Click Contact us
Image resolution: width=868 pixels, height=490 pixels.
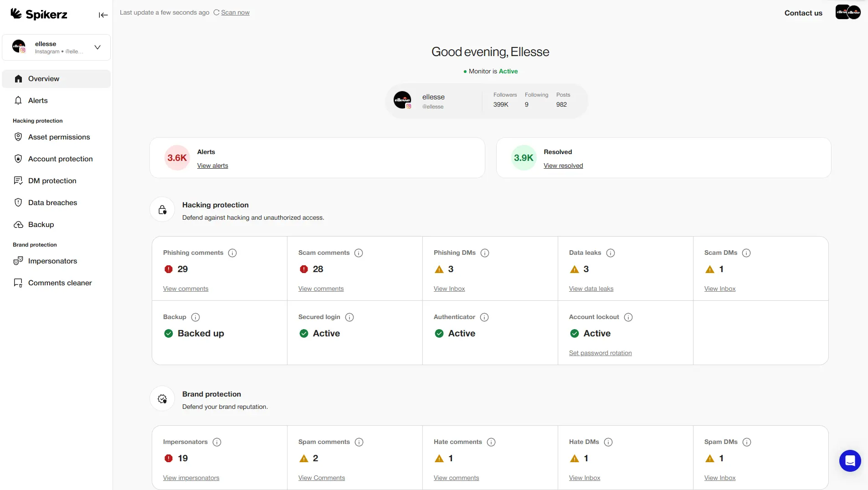click(x=803, y=13)
